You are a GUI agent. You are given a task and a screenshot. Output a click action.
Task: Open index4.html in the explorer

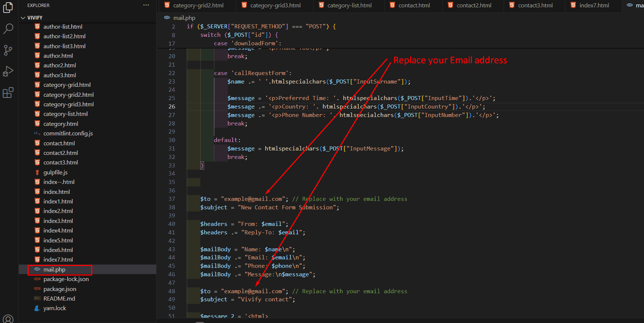[58, 230]
